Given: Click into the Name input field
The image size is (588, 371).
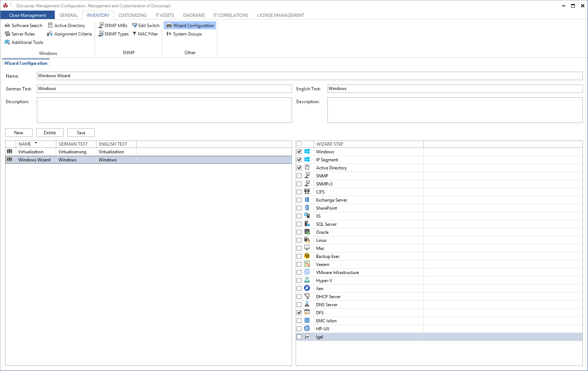Looking at the screenshot, I should [x=310, y=76].
